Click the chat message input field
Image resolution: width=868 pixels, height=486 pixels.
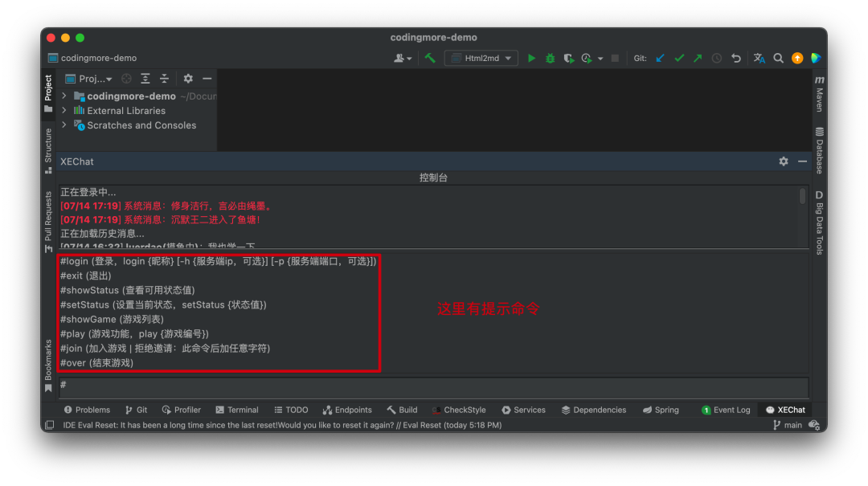pyautogui.click(x=321, y=385)
